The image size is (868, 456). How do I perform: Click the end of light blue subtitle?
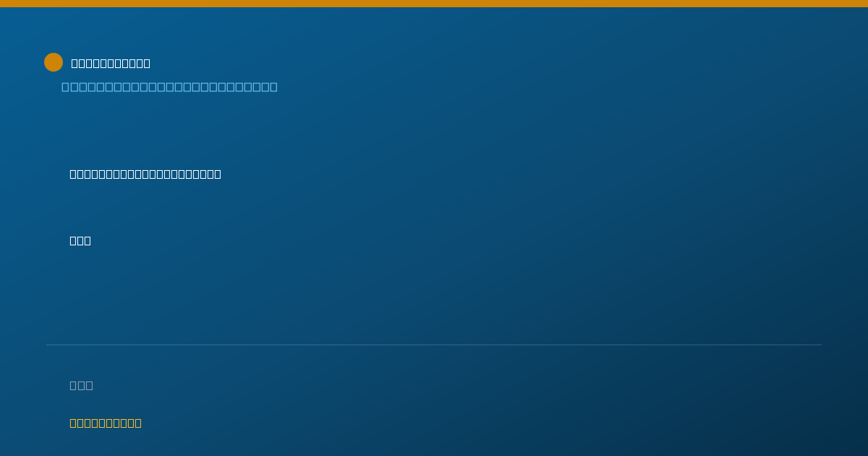[273, 87]
